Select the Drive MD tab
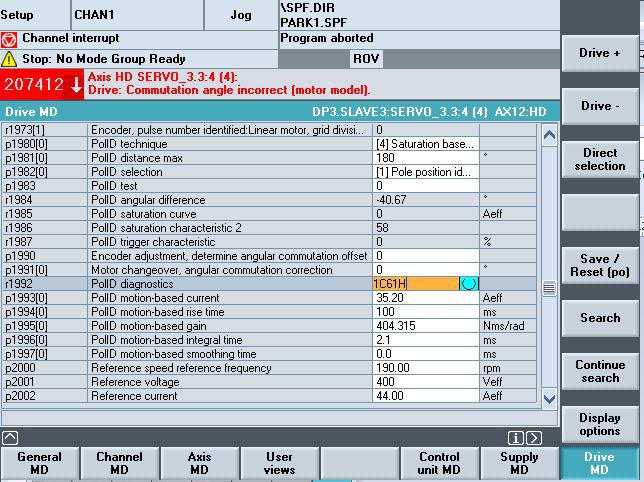 [599, 463]
